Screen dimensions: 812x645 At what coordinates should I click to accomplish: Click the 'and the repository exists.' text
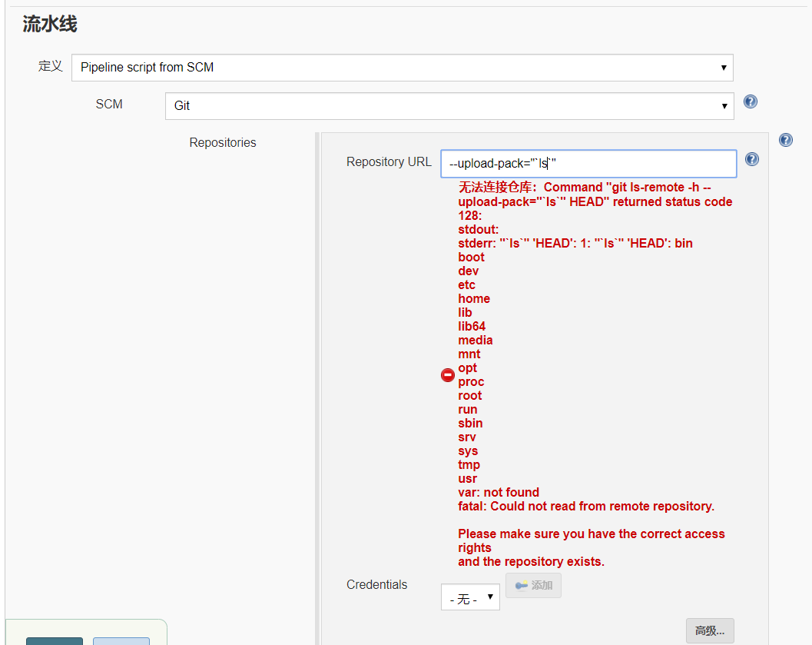(532, 562)
